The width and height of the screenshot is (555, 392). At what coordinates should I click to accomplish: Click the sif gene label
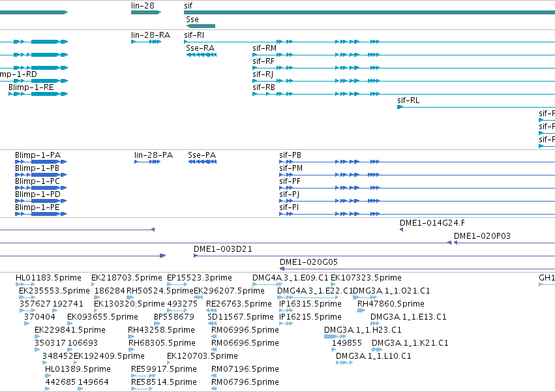tap(188, 6)
